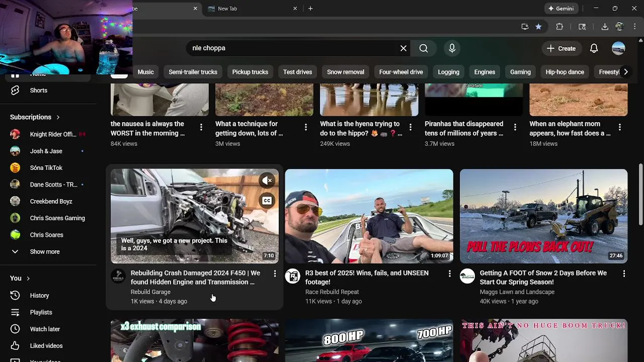644x362 pixels.
Task: Open a new browser tab
Action: pos(310,9)
